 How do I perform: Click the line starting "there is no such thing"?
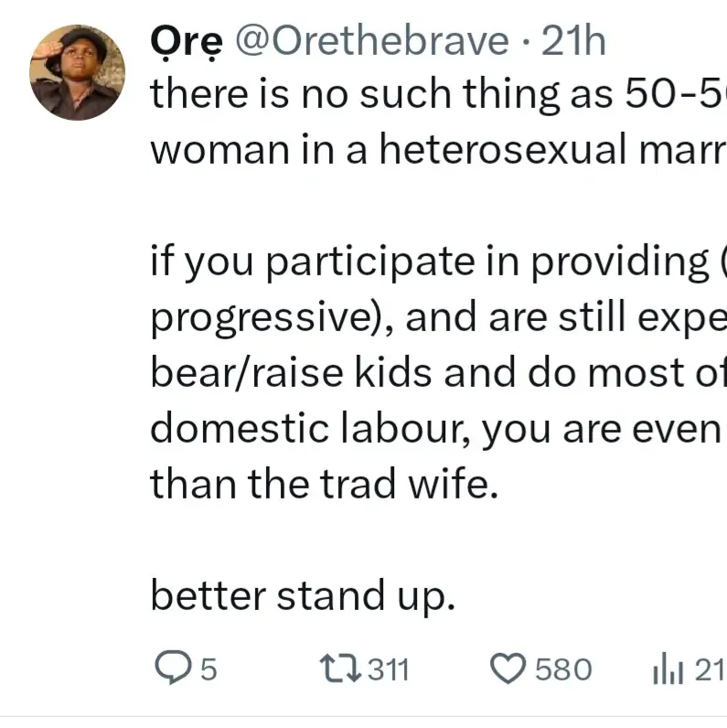(437, 94)
